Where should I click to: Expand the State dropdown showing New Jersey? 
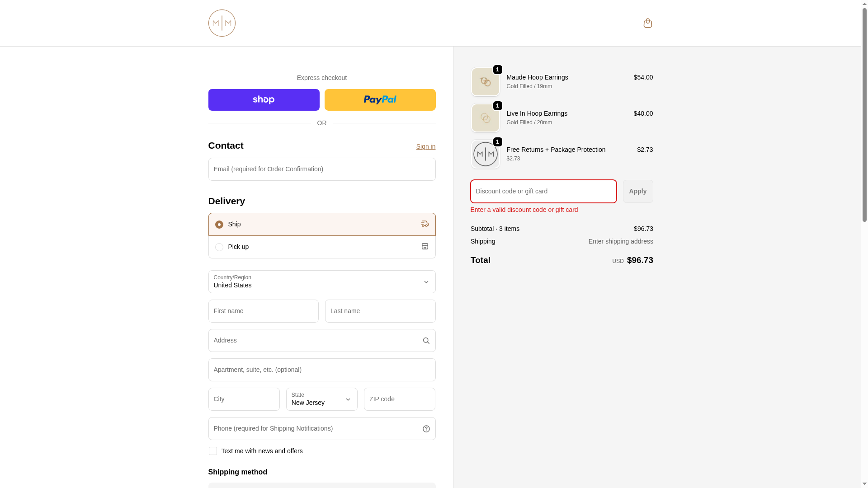(x=321, y=399)
